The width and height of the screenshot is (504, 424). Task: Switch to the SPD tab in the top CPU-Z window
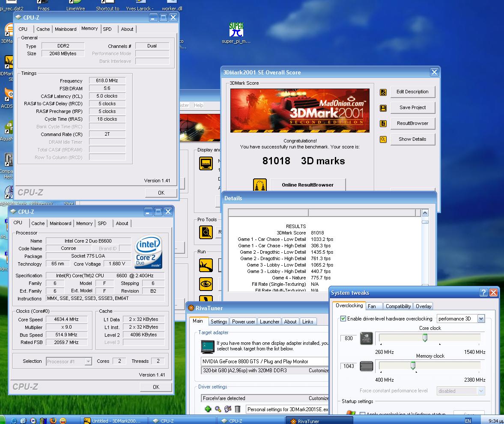107,29
